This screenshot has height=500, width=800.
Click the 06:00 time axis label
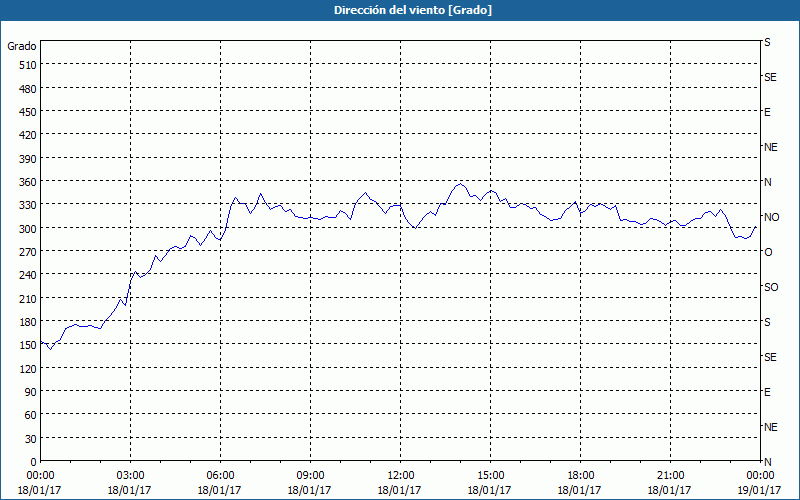[220, 476]
